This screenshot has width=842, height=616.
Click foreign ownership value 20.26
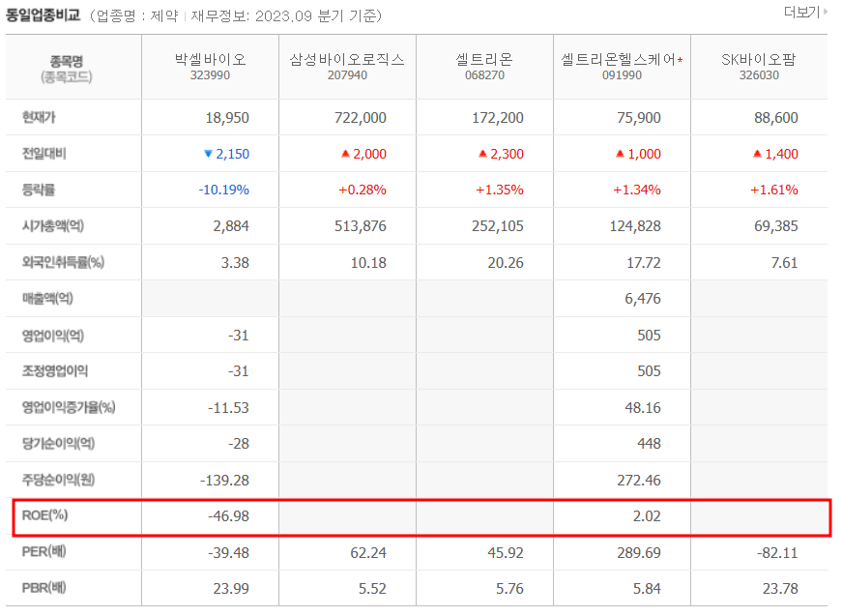506,263
